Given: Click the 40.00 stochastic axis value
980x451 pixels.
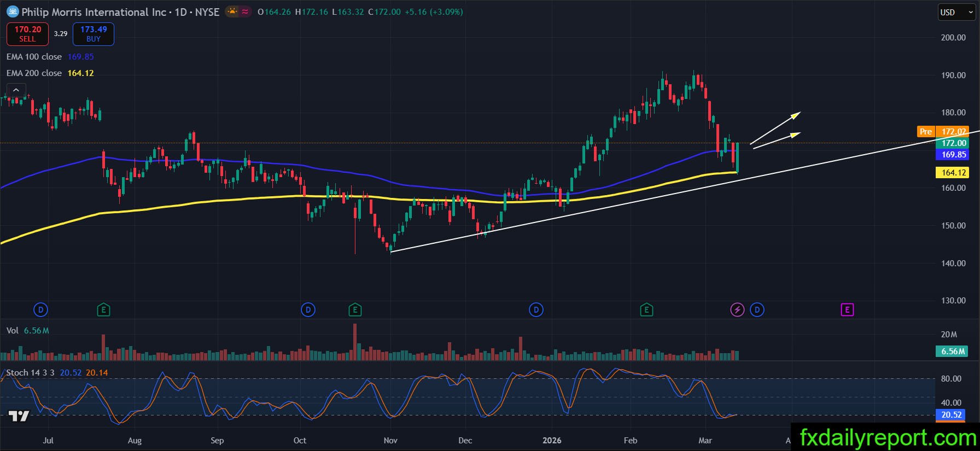Looking at the screenshot, I should [x=951, y=403].
